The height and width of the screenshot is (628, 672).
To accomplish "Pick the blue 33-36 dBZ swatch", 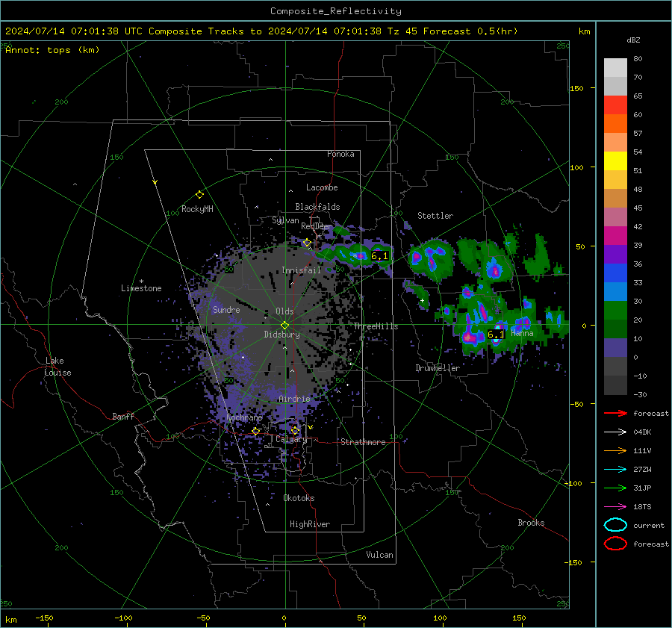I will click(615, 273).
